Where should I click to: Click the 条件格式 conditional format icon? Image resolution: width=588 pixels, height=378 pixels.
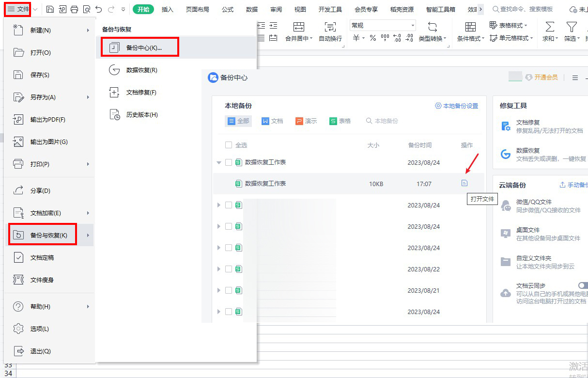coord(470,27)
